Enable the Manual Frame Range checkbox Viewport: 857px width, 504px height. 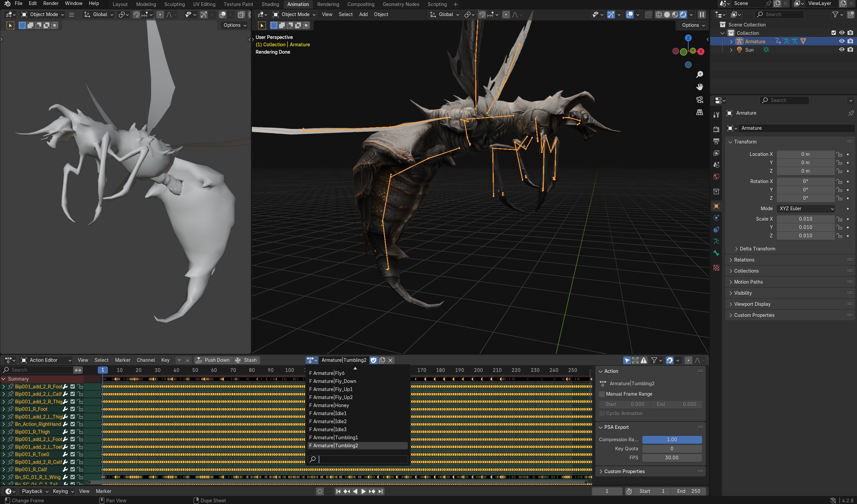(x=602, y=394)
